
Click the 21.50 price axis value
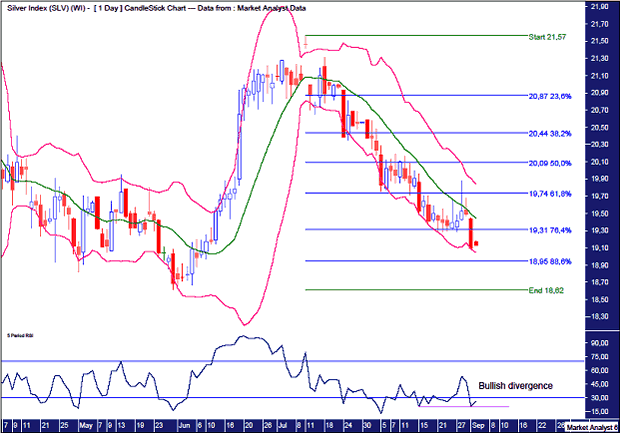[x=599, y=41]
